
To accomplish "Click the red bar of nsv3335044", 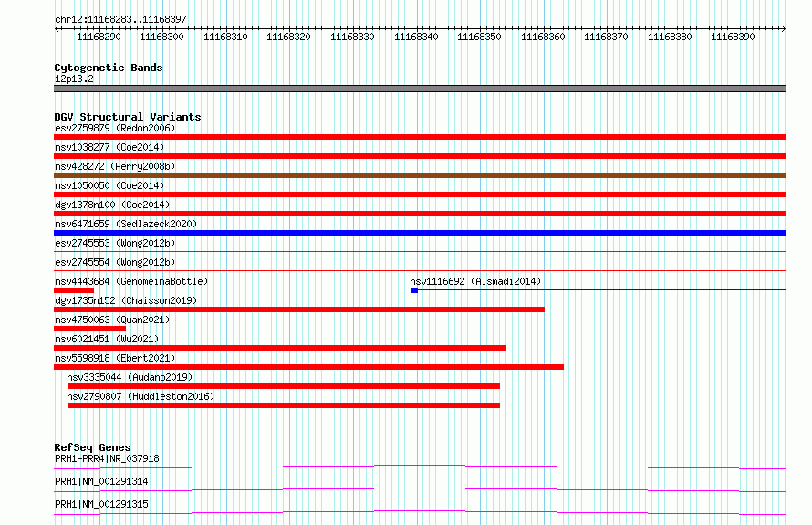I will pos(284,386).
